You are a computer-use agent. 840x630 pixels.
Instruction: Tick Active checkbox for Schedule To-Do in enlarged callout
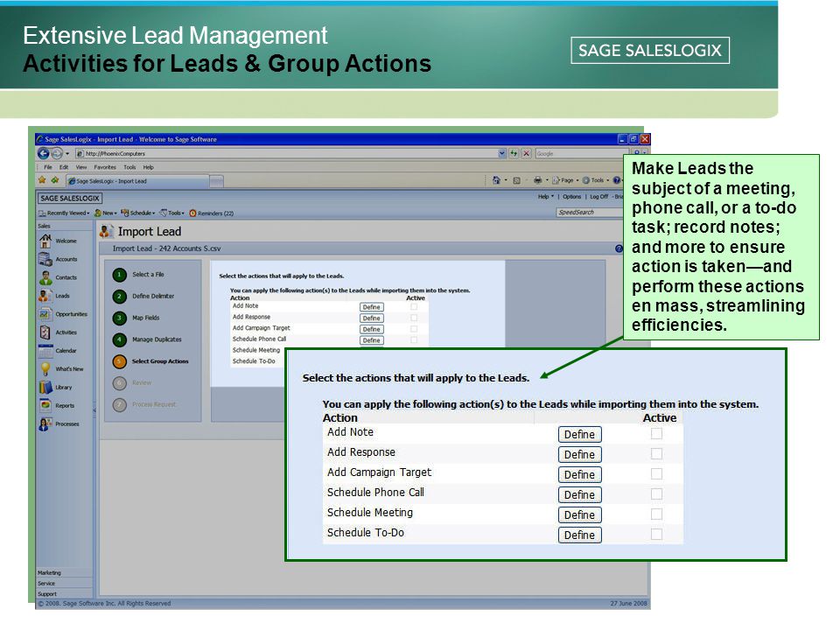656,534
